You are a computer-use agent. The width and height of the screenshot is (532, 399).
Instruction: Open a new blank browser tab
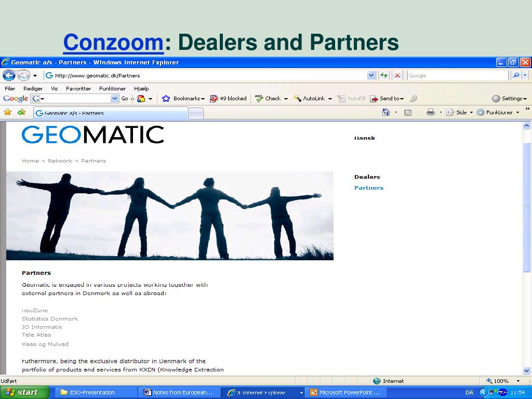point(196,113)
